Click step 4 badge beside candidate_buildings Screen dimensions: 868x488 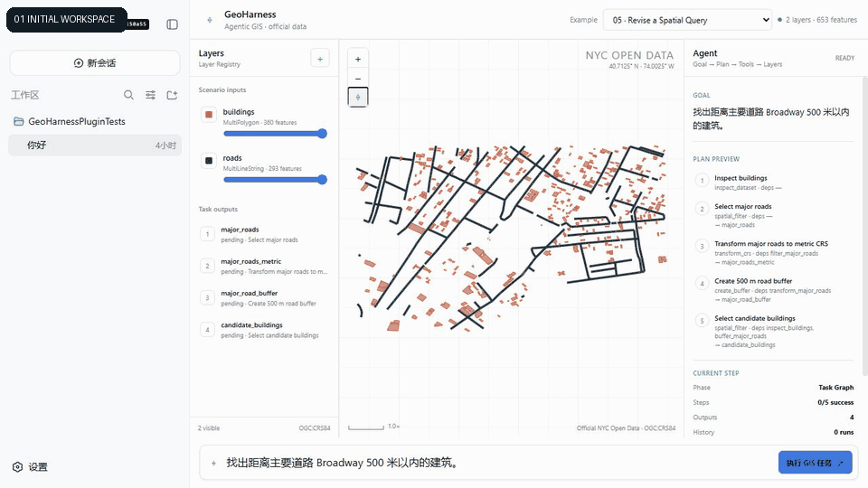coord(208,330)
